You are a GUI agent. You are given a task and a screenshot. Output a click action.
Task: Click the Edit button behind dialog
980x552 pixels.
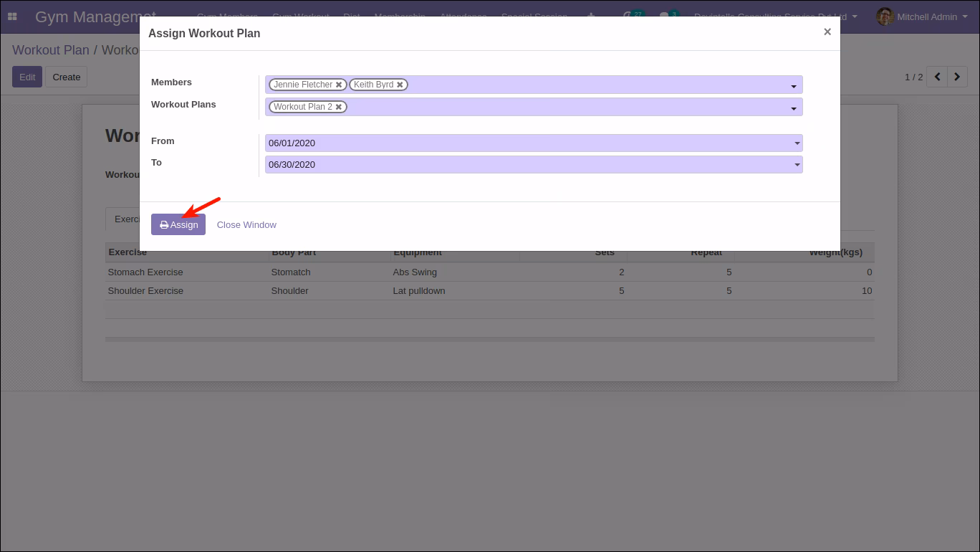[27, 77]
